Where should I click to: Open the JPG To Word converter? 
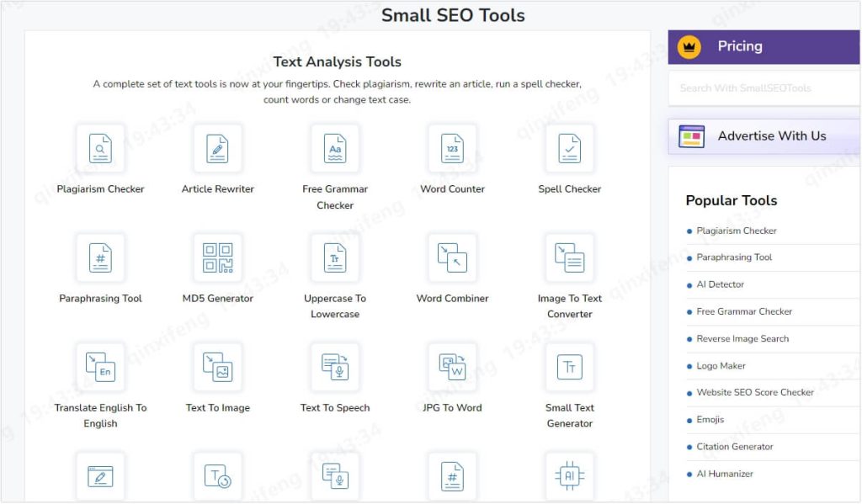point(452,367)
